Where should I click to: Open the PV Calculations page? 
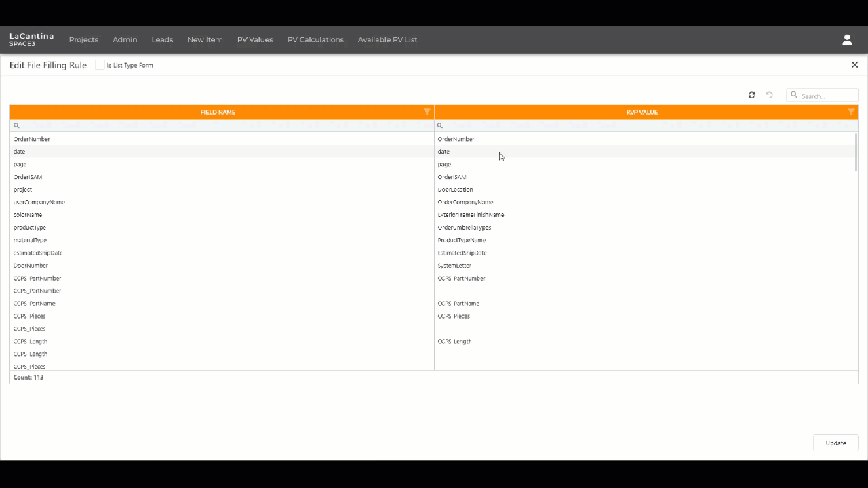tap(315, 39)
